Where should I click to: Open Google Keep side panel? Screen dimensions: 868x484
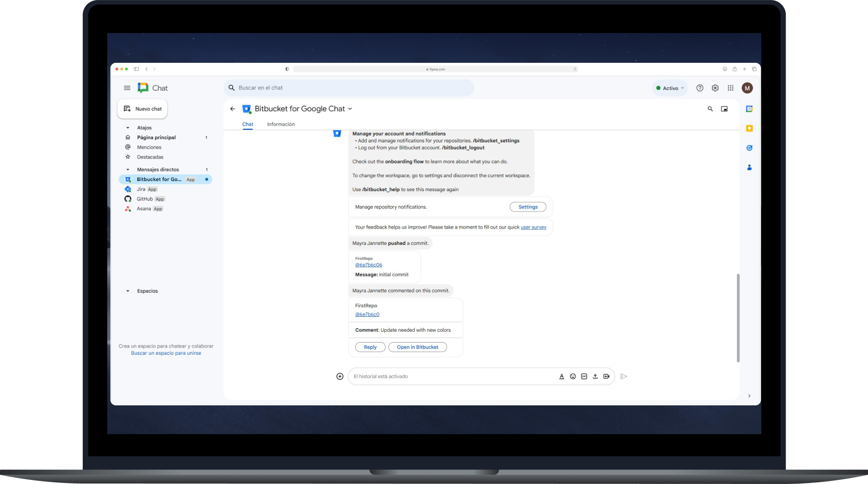749,128
